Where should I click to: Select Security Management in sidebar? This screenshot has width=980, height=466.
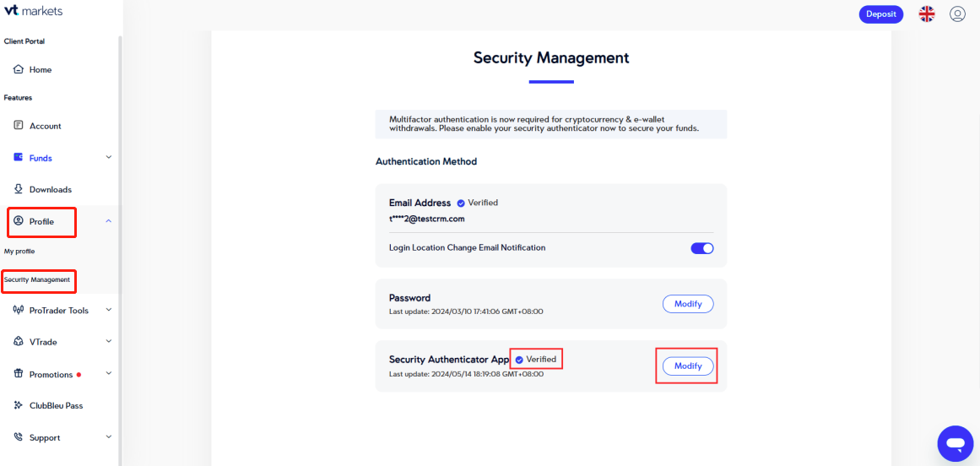pyautogui.click(x=37, y=279)
